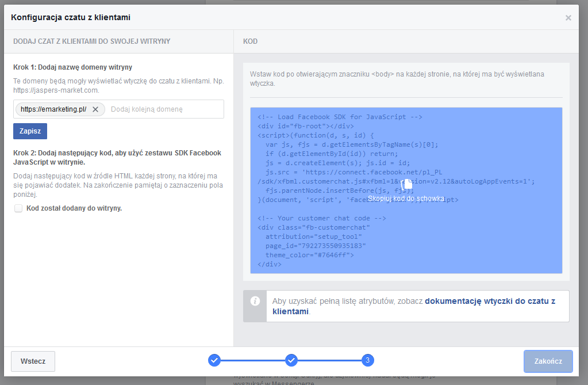The width and height of the screenshot is (588, 385).
Task: Remove the https://emarketing.pl/ domain chip
Action: [95, 109]
